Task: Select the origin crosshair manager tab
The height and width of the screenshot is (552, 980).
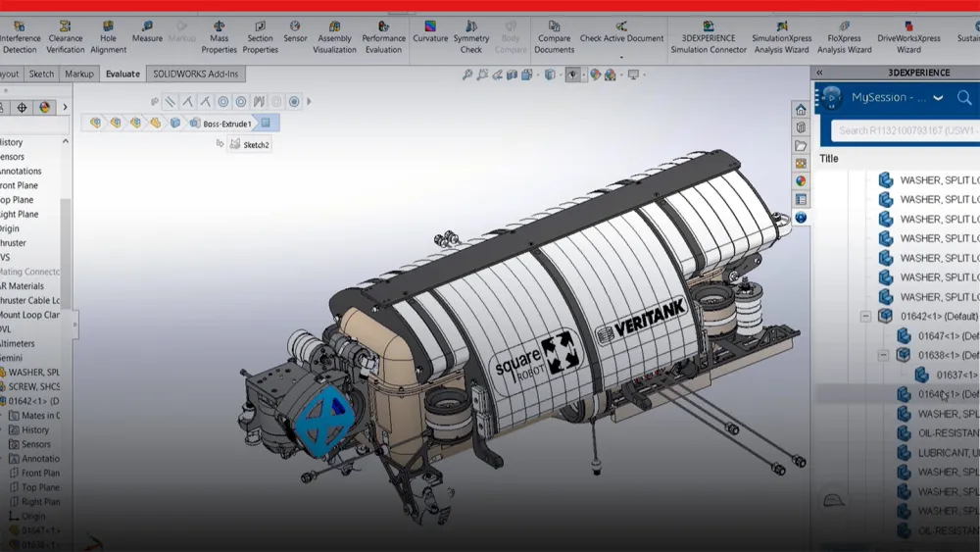Action: pos(22,108)
